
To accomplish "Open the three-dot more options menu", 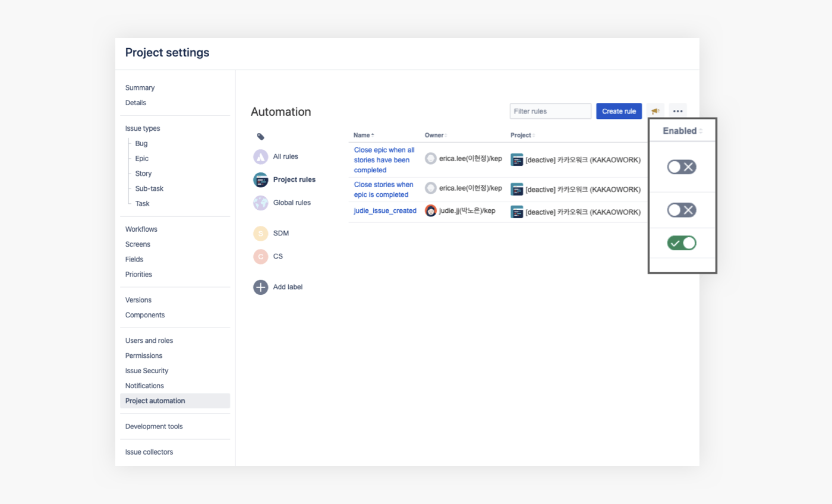I will [x=677, y=111].
